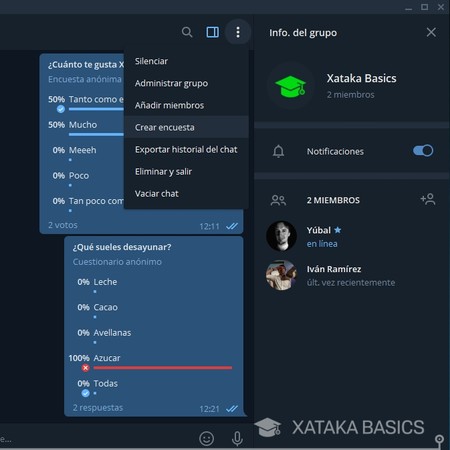The width and height of the screenshot is (450, 450).
Task: Select Vaciar chat menu entry
Action: [186, 193]
